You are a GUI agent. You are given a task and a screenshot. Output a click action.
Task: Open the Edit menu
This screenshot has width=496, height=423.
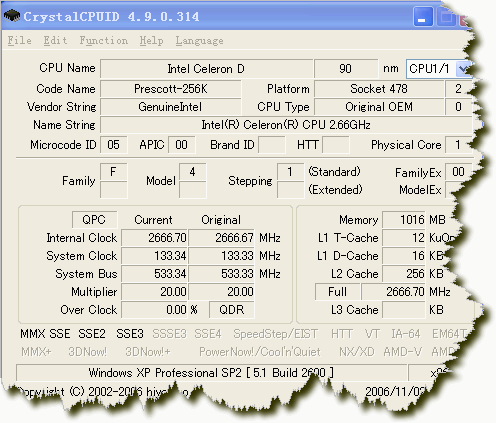tap(55, 41)
